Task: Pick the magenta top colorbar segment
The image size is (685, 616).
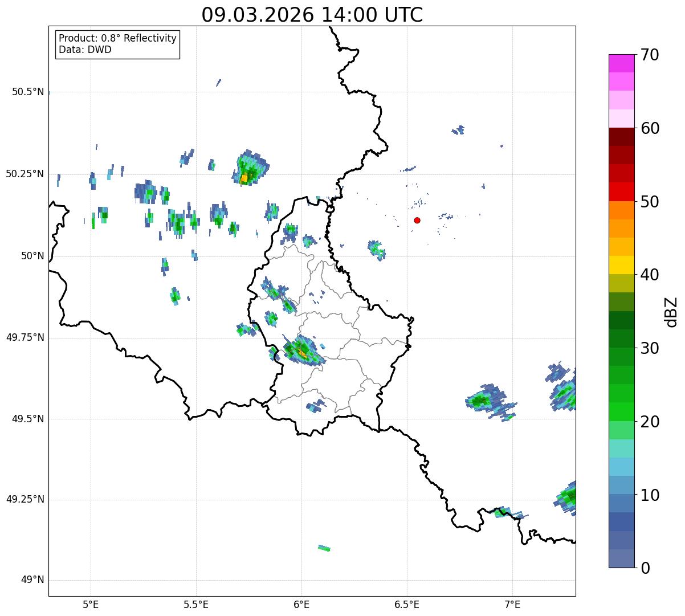Action: coord(622,63)
